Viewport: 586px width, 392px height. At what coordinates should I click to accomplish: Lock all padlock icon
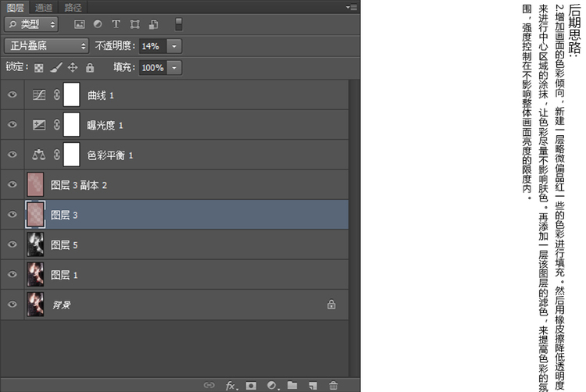pos(90,68)
